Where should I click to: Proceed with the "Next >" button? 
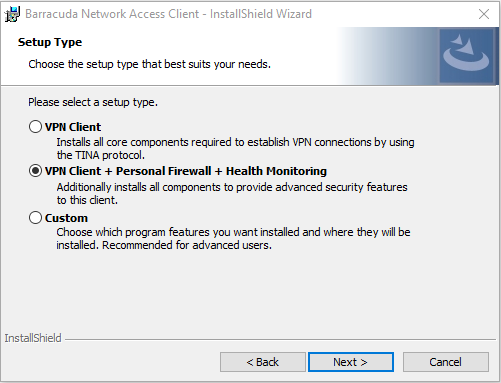click(x=351, y=362)
